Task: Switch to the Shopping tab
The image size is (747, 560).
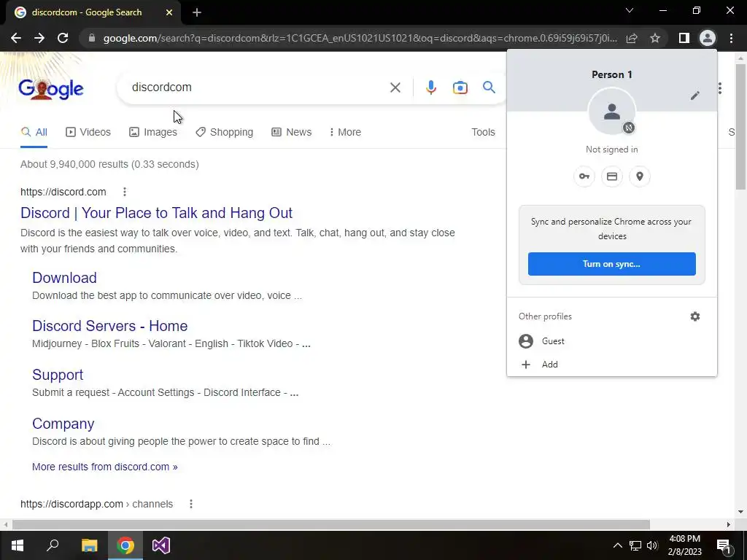Action: pyautogui.click(x=225, y=133)
